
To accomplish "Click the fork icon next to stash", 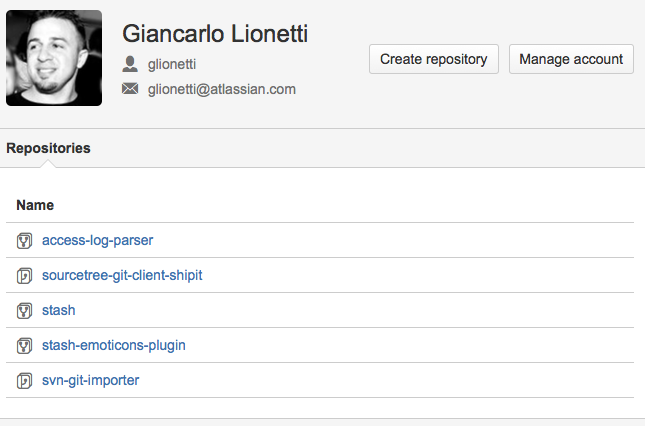I will coord(24,310).
